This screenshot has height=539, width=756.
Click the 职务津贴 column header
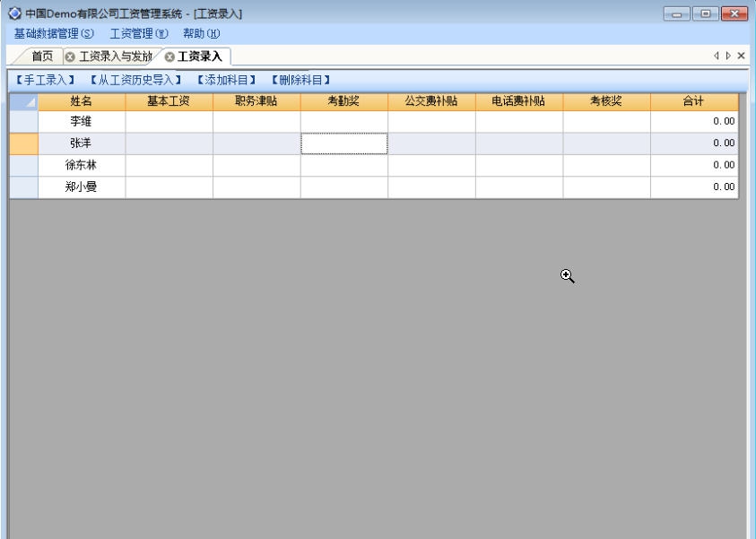(x=256, y=101)
